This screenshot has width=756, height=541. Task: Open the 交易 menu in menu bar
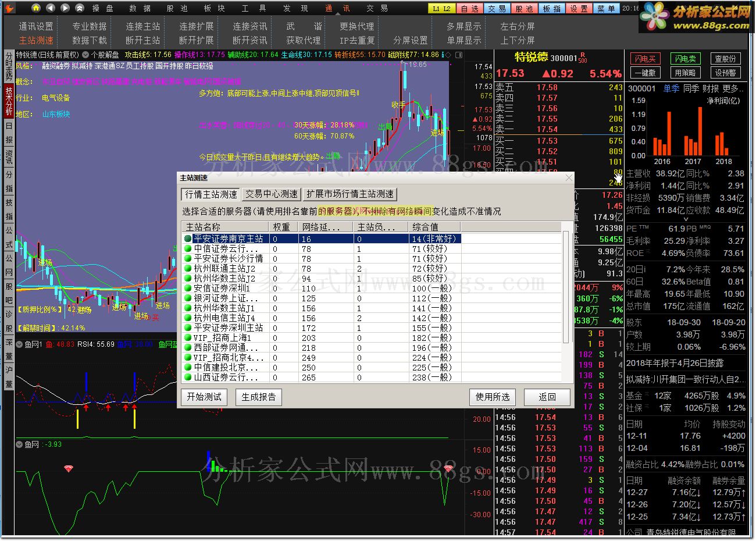pos(377,8)
